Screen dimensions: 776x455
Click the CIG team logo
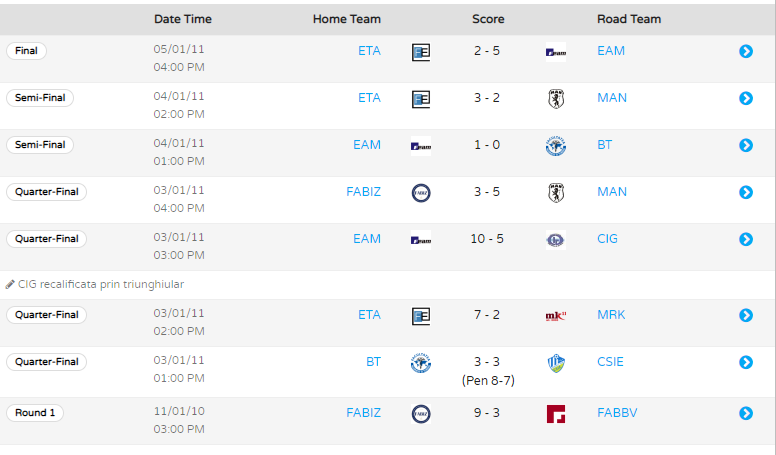(x=556, y=240)
